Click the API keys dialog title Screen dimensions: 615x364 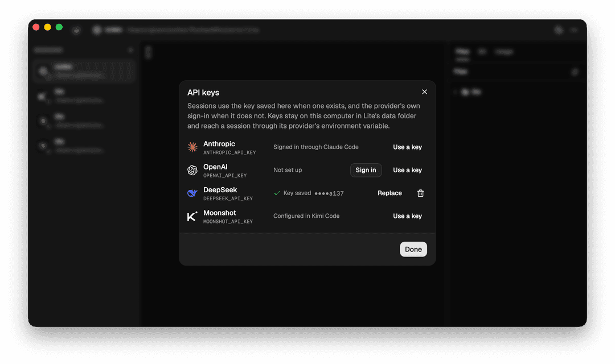click(203, 93)
